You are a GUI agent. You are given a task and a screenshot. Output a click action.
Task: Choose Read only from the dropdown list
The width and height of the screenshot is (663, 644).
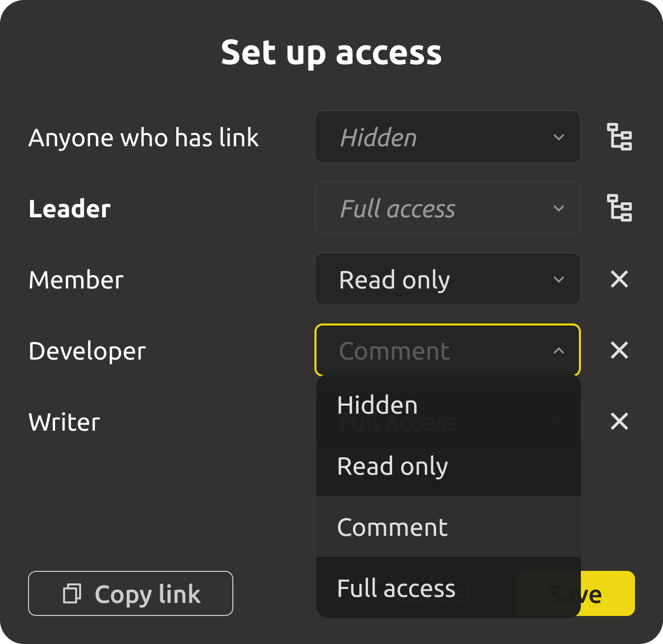point(449,466)
